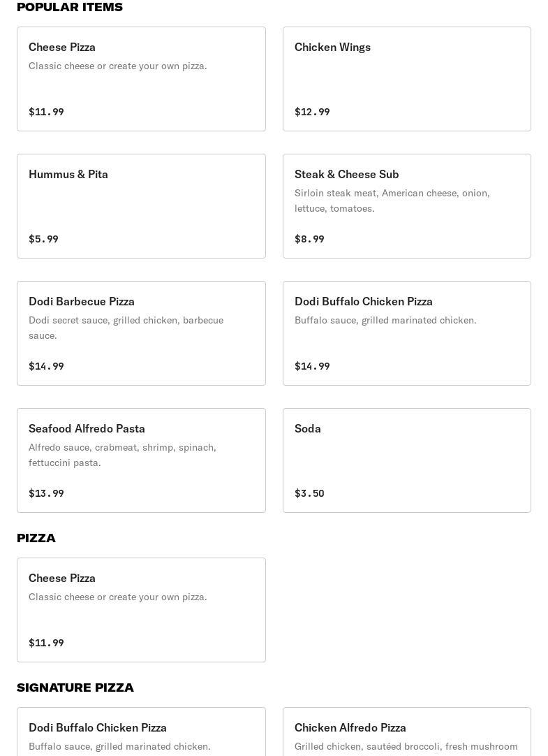Open the Chicken Alfredo Pizza card

tap(406, 732)
